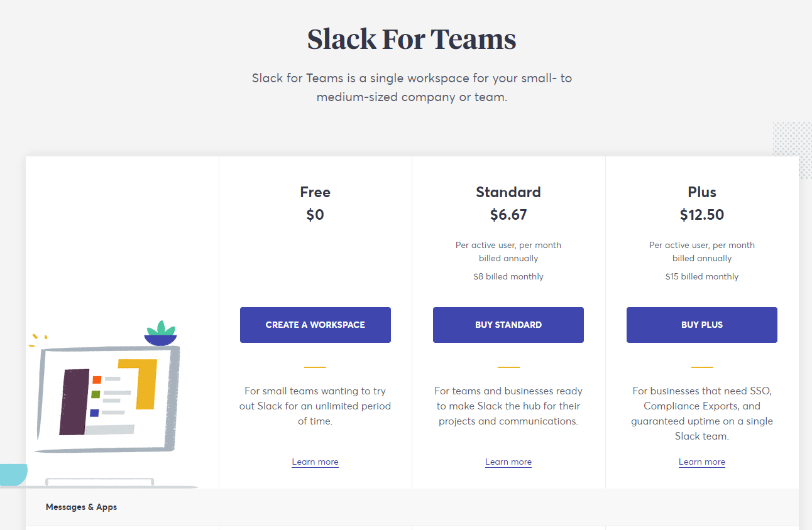The width and height of the screenshot is (812, 530).
Task: Select the Standard plan column header
Action: pyautogui.click(x=508, y=192)
